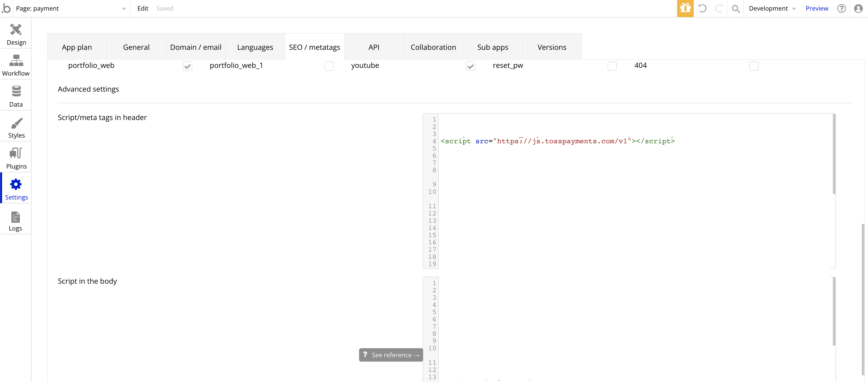Switch to the API tab
This screenshot has height=382, width=868.
click(374, 47)
